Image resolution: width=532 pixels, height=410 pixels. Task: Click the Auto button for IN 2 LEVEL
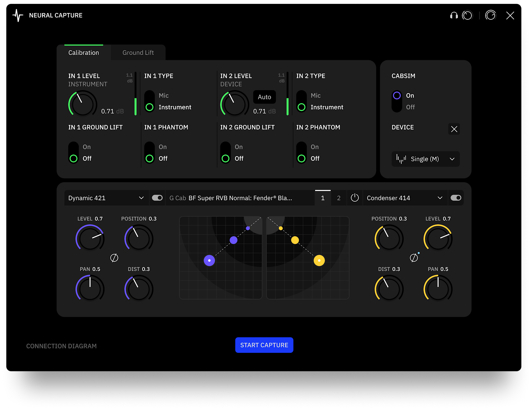click(264, 97)
